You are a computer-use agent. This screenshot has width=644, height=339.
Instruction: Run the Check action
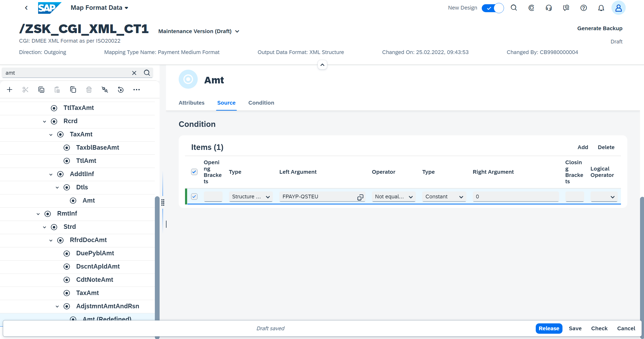(x=599, y=328)
